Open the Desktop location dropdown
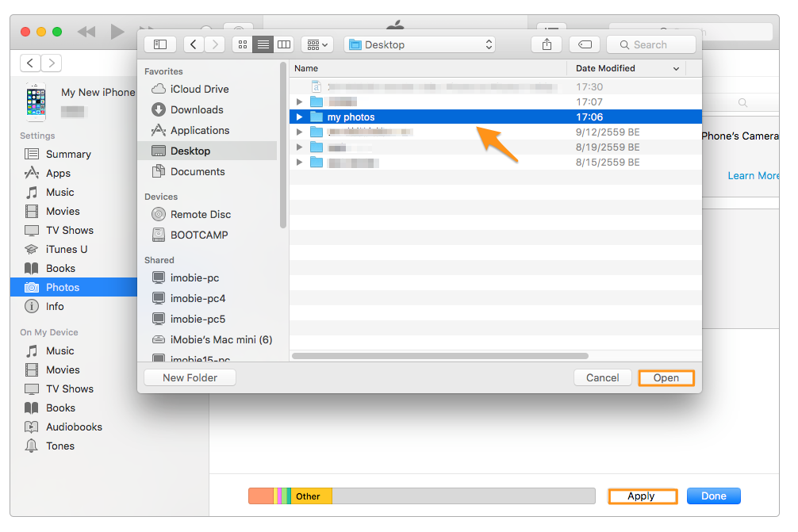798x532 pixels. (420, 44)
